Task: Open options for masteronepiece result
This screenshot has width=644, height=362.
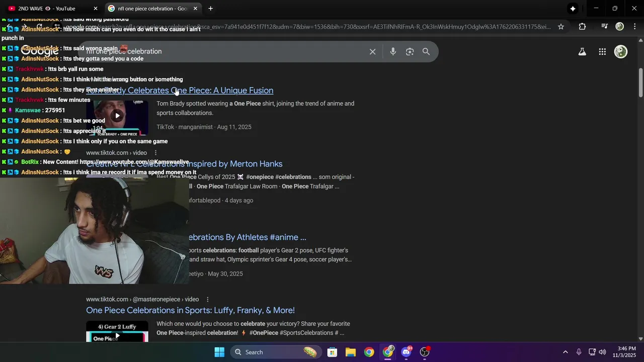Action: pyautogui.click(x=207, y=300)
